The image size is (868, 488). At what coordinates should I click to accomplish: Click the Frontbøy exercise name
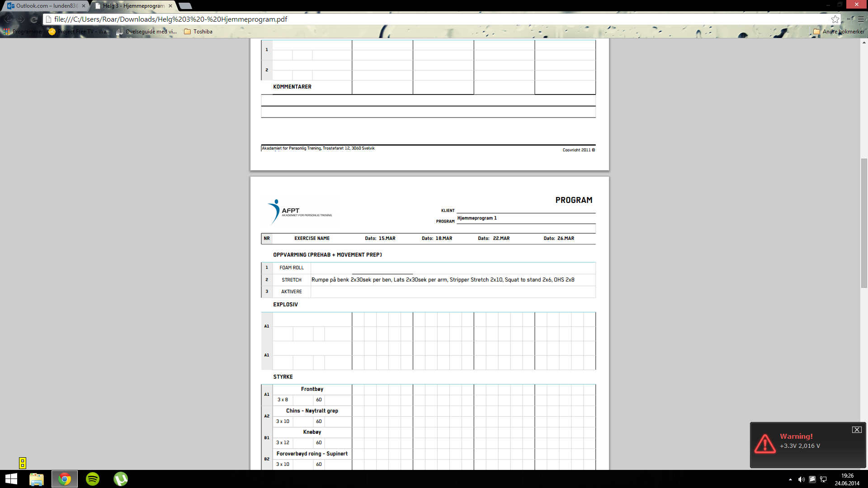click(x=312, y=389)
